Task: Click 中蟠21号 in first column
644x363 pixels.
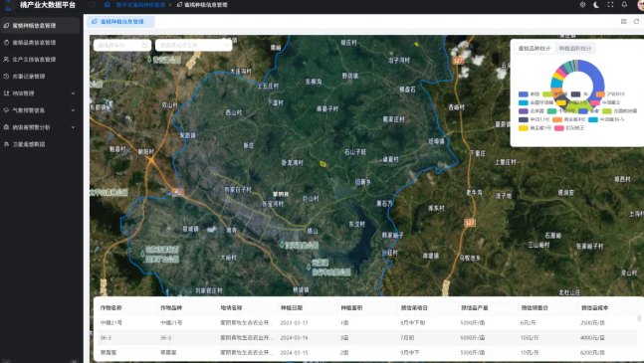Action: (111, 323)
